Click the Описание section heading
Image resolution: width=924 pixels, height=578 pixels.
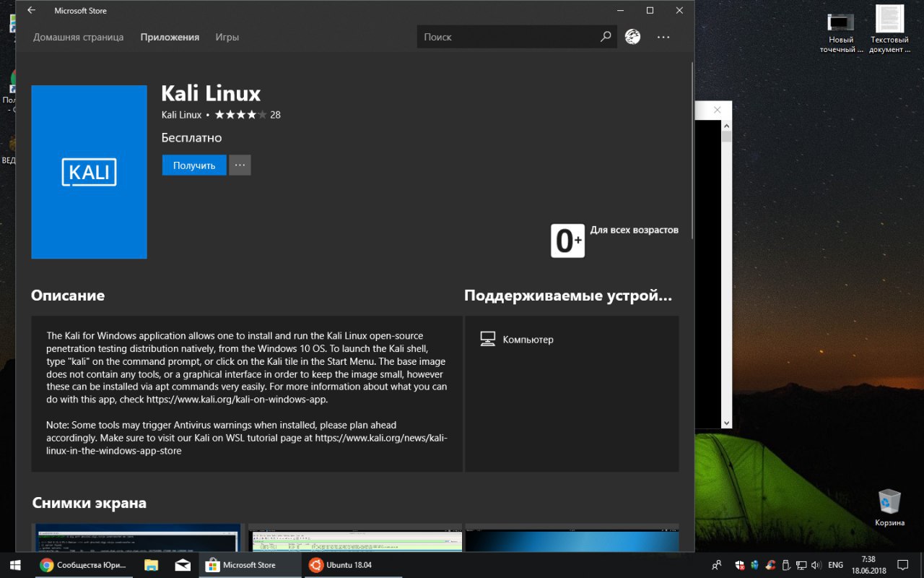[x=68, y=296]
